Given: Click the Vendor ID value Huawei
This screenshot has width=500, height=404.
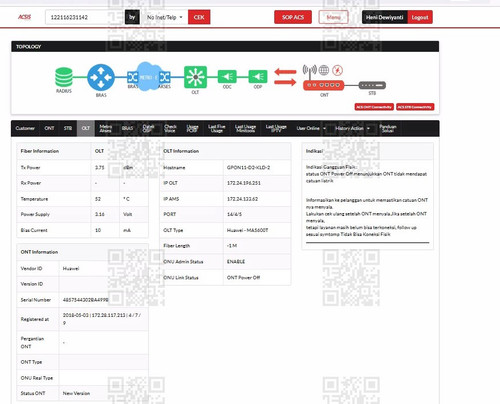Looking at the screenshot, I should [71, 268].
